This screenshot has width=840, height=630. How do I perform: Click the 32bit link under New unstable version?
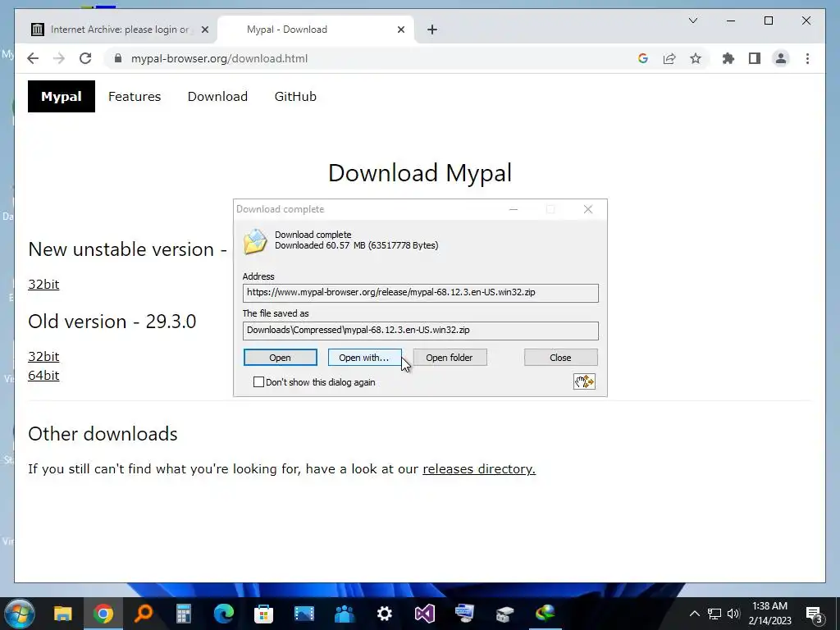point(43,285)
